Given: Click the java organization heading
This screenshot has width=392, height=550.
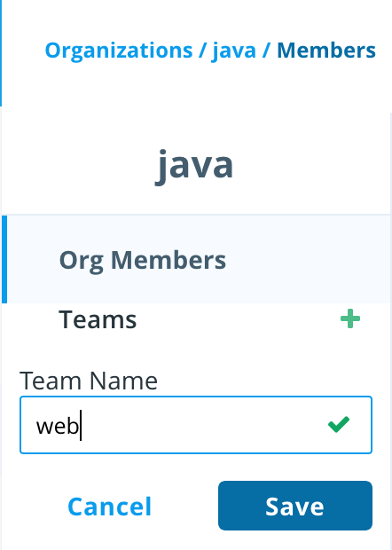Looking at the screenshot, I should pos(194,165).
